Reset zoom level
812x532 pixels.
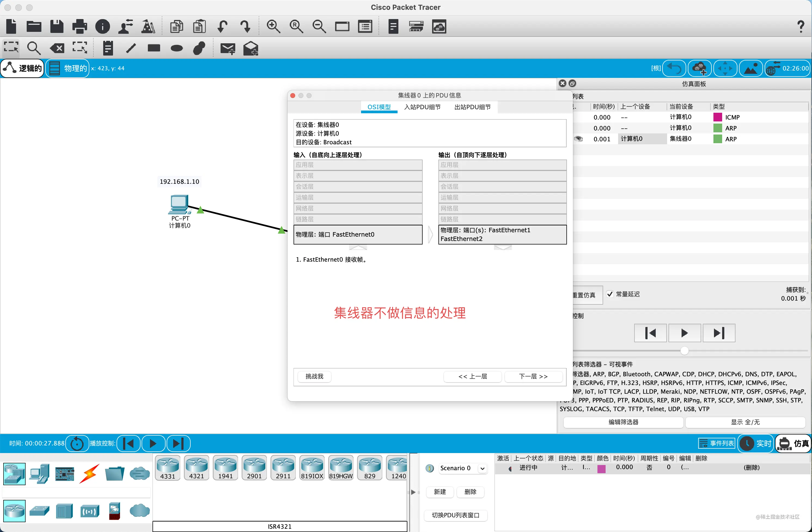click(296, 26)
